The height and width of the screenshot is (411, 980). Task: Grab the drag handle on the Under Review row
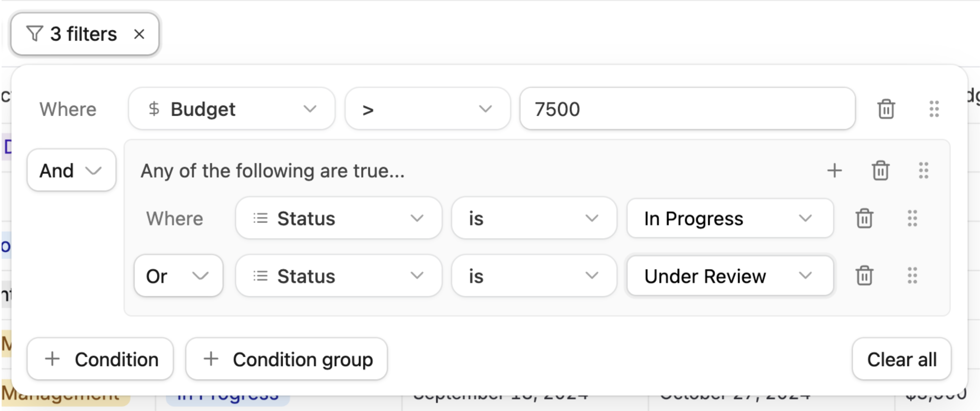pyautogui.click(x=912, y=276)
